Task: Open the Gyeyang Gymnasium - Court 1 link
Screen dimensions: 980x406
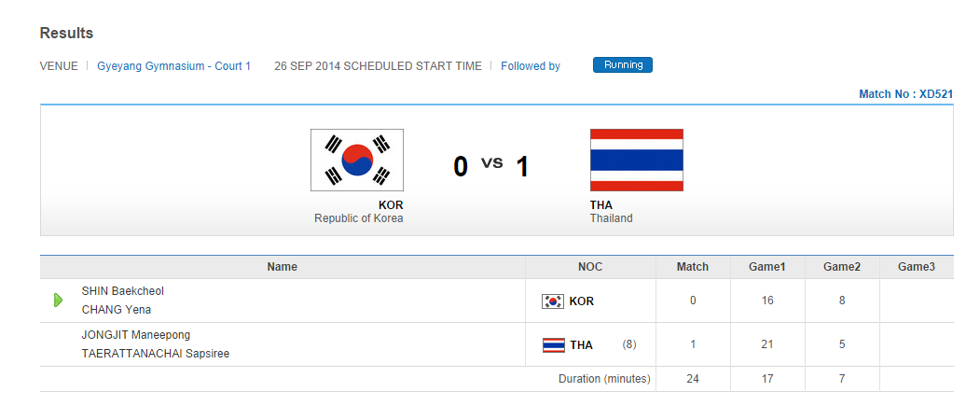Action: click(x=173, y=66)
